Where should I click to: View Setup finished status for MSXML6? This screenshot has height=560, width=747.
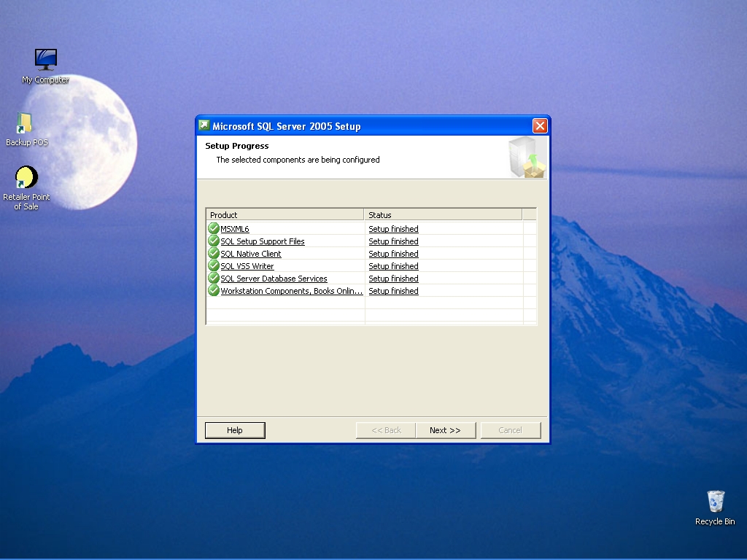[x=393, y=229]
